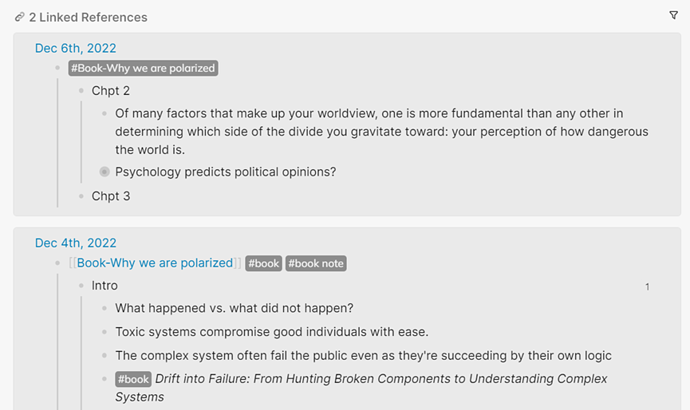690x410 pixels.
Task: Click the #book note tag
Action: 316,264
